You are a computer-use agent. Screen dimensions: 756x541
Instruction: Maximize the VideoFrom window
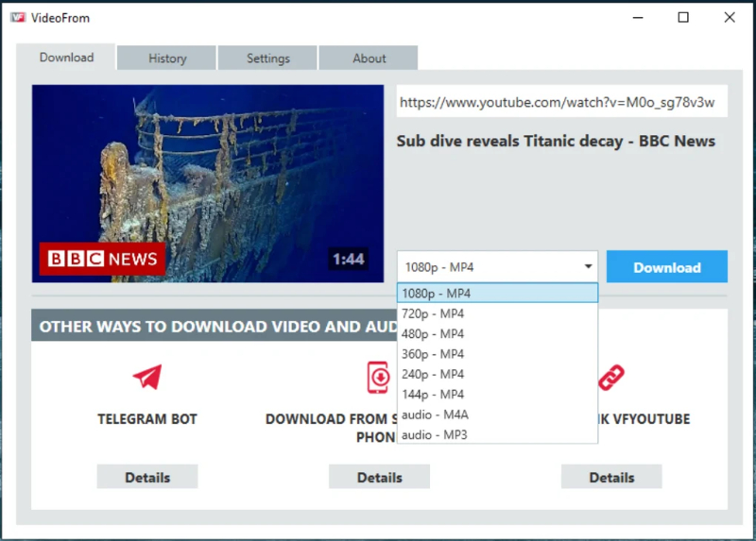pyautogui.click(x=683, y=18)
